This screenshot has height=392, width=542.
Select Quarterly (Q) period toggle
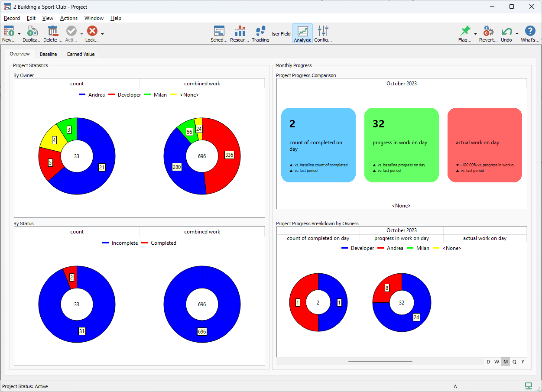point(514,362)
